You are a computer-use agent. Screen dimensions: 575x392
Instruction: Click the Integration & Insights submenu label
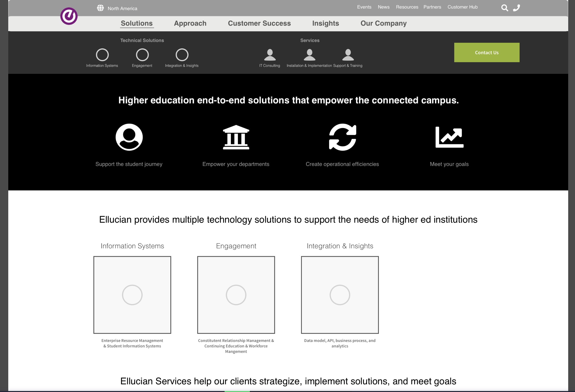[182, 66]
